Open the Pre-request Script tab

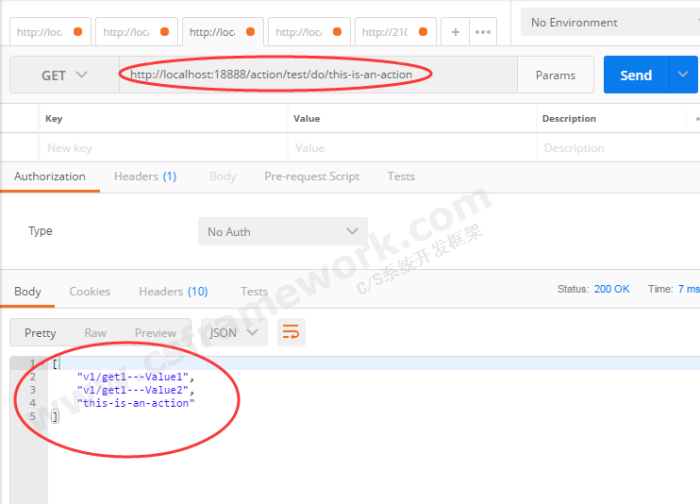pyautogui.click(x=311, y=177)
